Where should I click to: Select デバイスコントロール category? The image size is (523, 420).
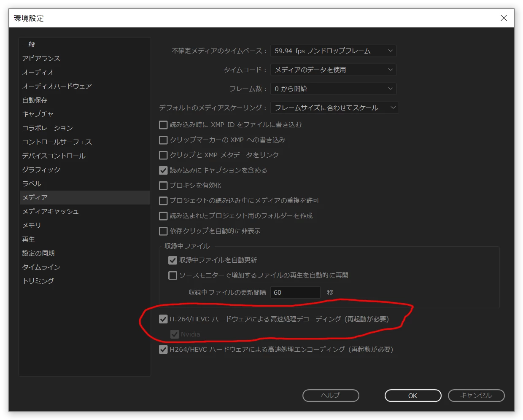pos(84,156)
